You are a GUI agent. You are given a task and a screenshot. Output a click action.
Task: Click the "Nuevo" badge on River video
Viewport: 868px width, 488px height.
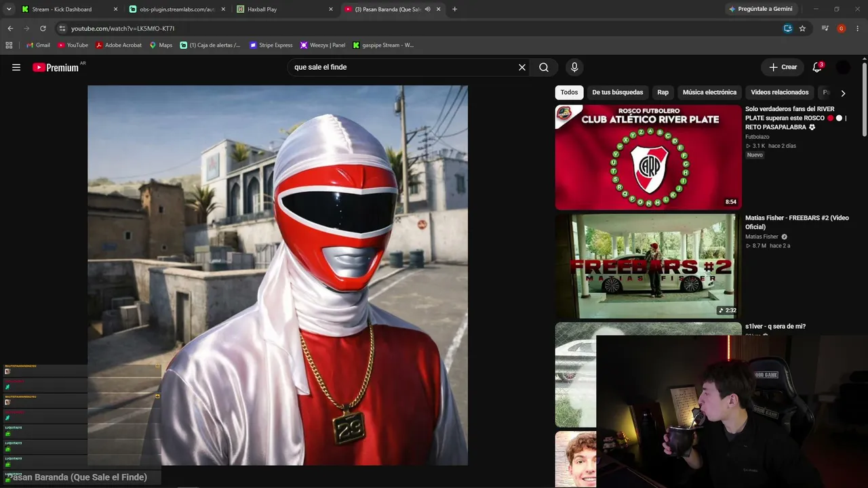click(x=755, y=155)
